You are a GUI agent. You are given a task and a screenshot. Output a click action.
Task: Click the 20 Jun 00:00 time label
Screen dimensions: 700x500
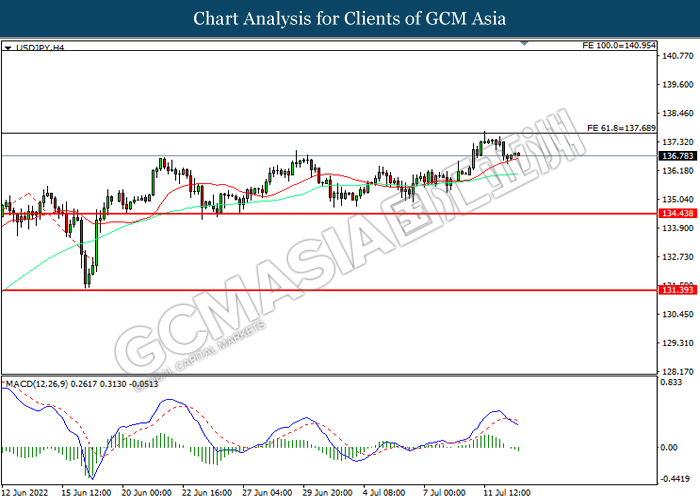click(146, 492)
